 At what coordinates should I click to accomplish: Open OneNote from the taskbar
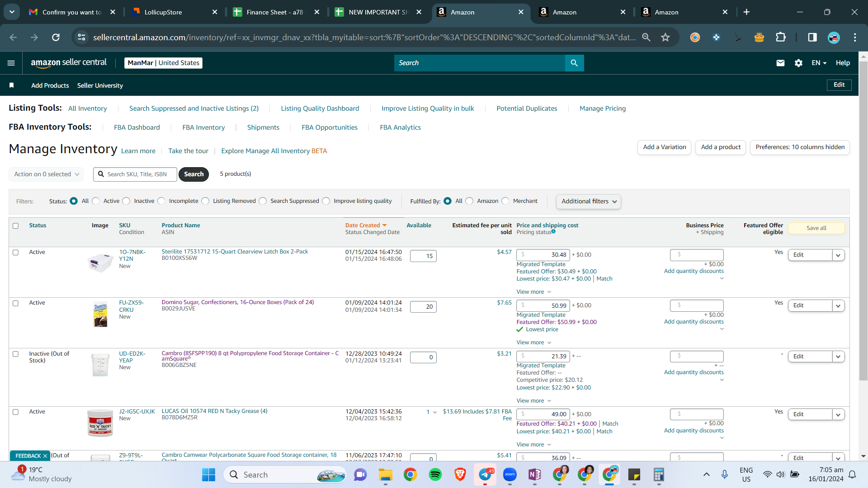(x=535, y=474)
